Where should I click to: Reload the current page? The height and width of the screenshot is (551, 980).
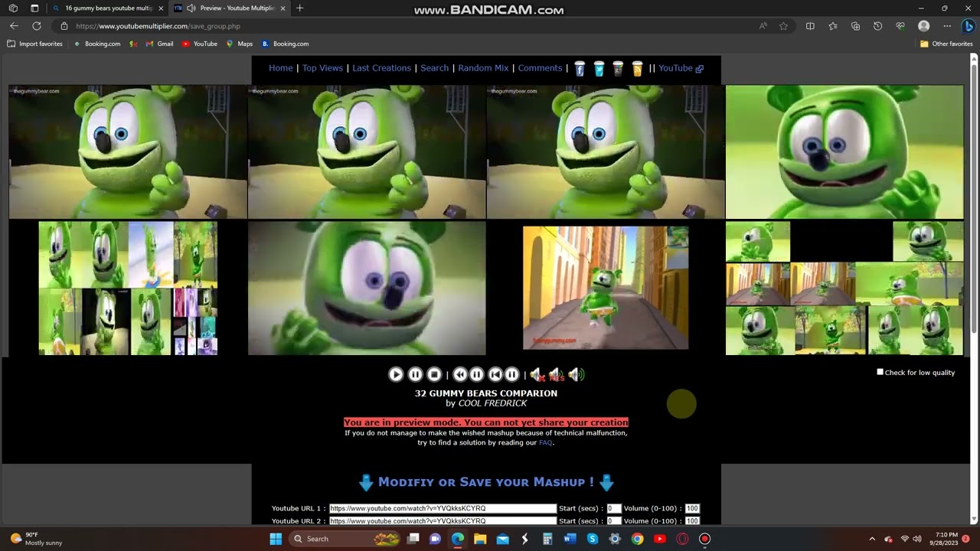(x=36, y=26)
